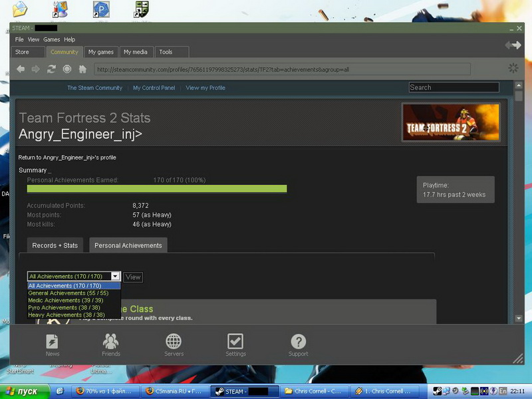532x399 pixels.
Task: Click the browser back arrow icon
Action: [x=21, y=69]
